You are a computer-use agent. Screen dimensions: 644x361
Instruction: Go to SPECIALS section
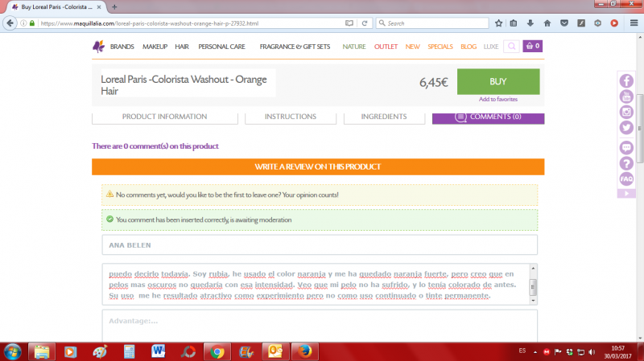tap(440, 47)
